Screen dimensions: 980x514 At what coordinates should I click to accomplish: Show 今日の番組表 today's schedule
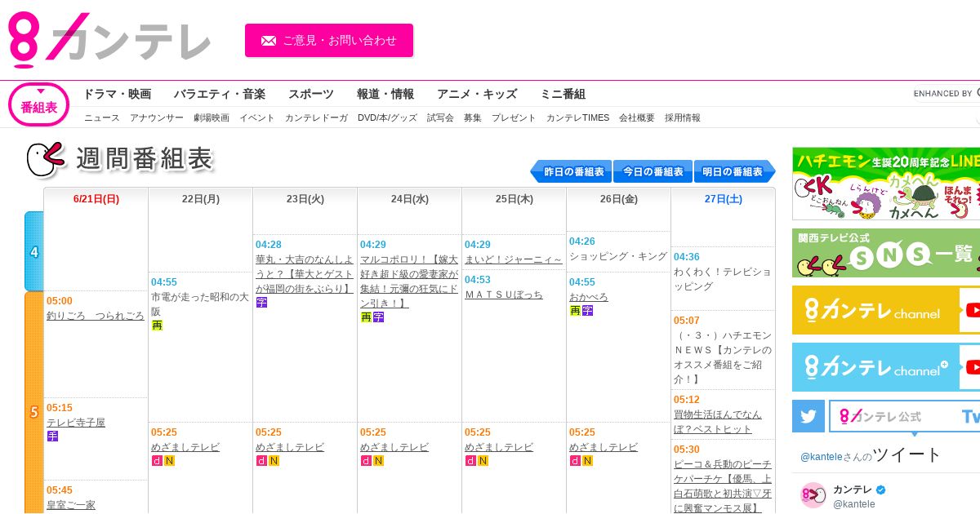pyautogui.click(x=653, y=171)
